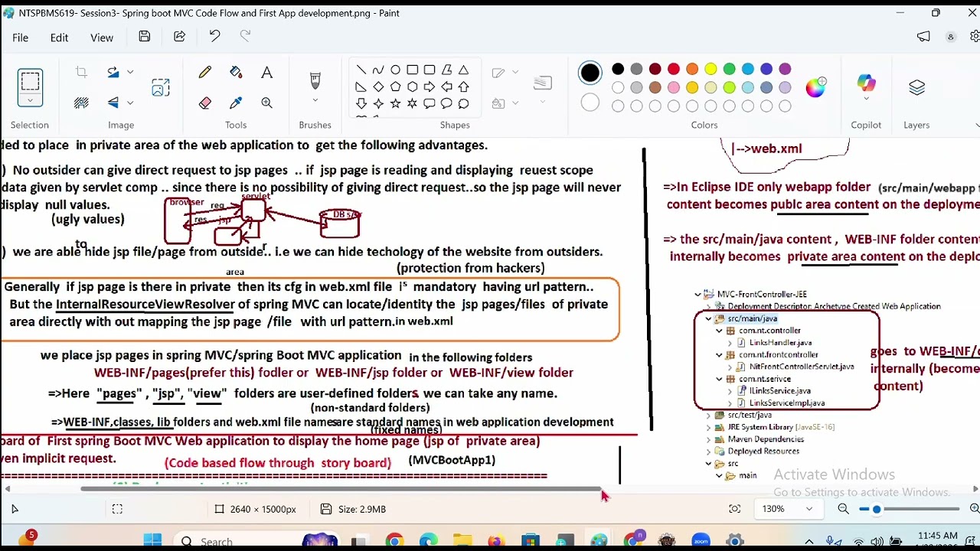Click the Size: 2.9MB status entry
Image resolution: width=980 pixels, height=551 pixels.
(x=353, y=509)
